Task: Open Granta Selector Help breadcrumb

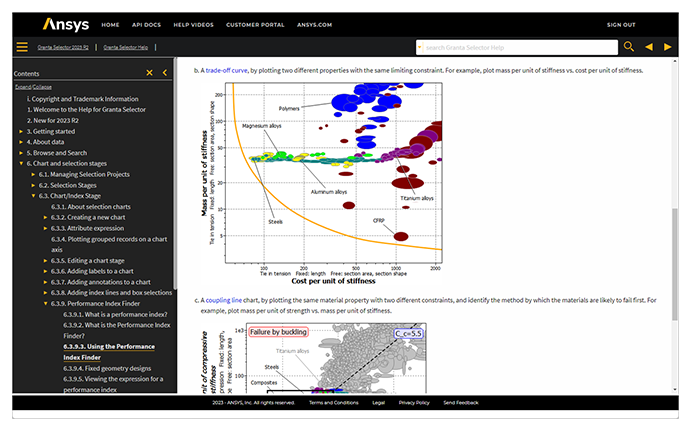Action: (x=126, y=47)
